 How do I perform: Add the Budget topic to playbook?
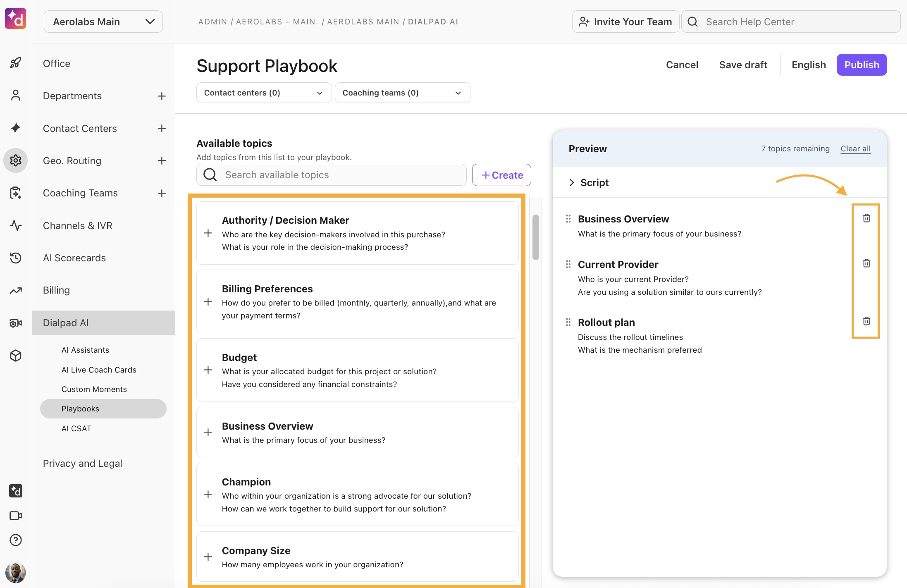(208, 370)
